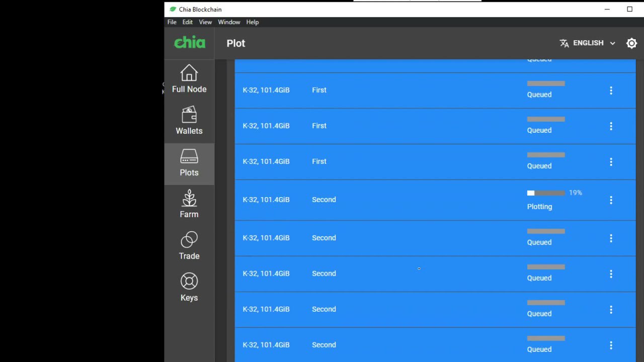This screenshot has width=644, height=362.
Task: Open the Help menu
Action: (x=253, y=22)
